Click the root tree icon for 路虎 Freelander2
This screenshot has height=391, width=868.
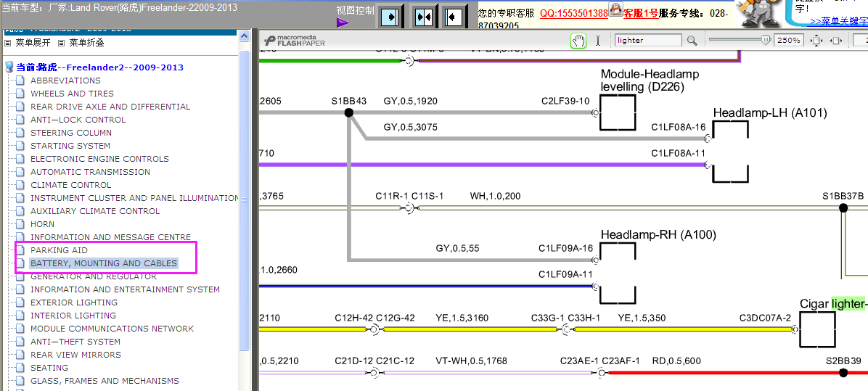9,67
